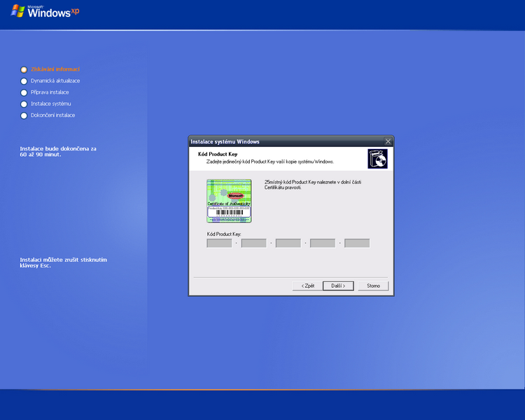Click the 'Instalace bude dokončena za' time estimate
The height and width of the screenshot is (420, 525).
58,151
